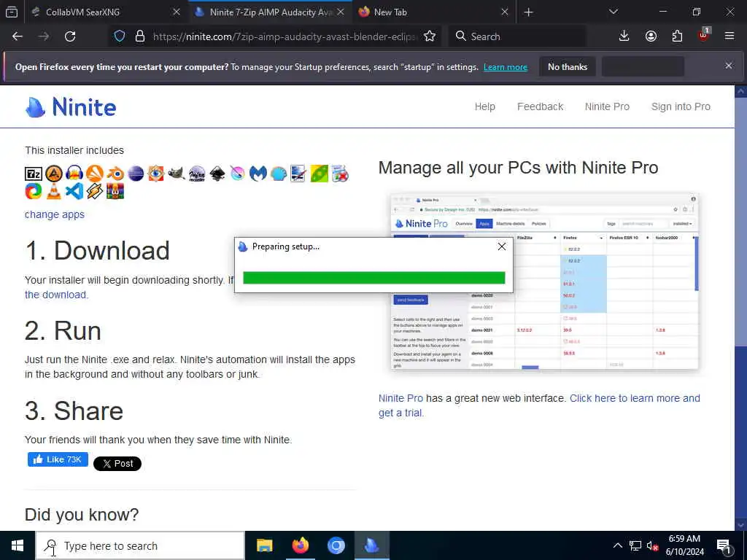Click the Ninite logo
Screen dimensions: 747x560
[71, 106]
